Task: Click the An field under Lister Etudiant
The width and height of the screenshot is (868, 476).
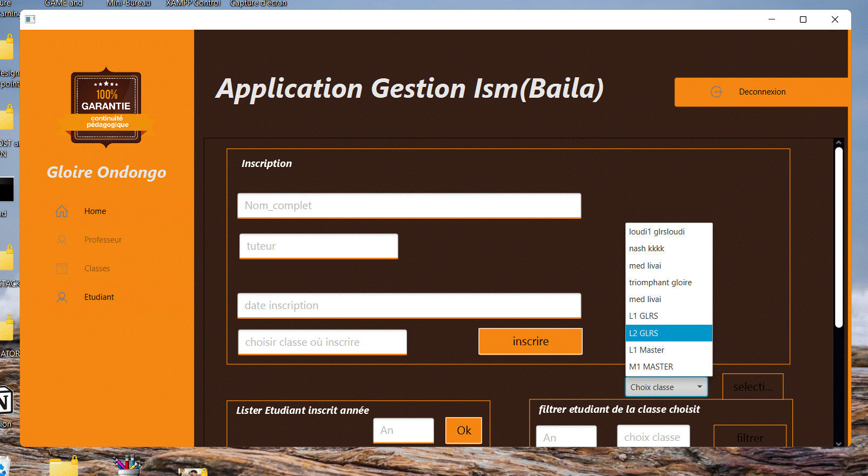Action: click(x=403, y=431)
